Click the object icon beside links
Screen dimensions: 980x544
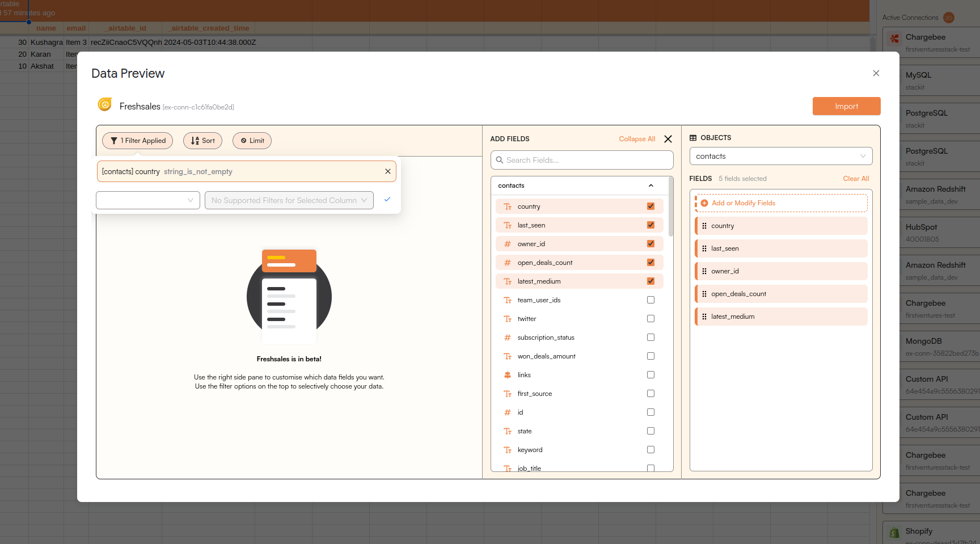pos(508,375)
